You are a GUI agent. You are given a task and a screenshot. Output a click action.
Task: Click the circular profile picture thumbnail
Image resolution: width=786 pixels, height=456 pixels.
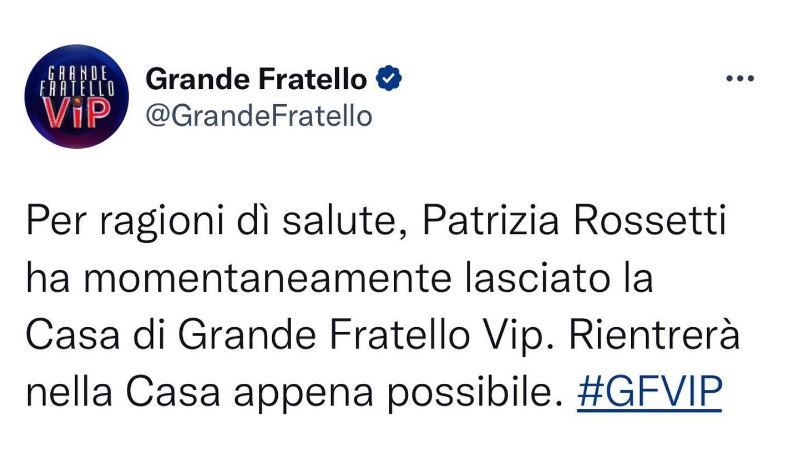77,96
